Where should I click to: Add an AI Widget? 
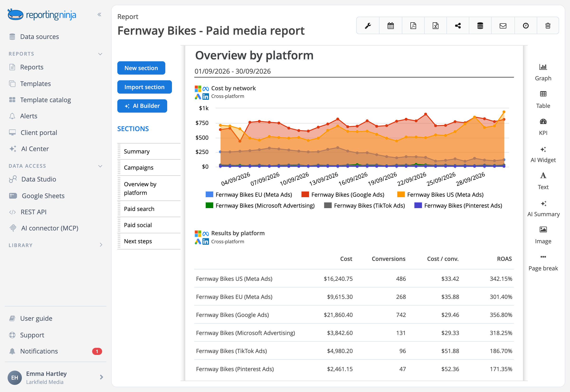click(543, 154)
